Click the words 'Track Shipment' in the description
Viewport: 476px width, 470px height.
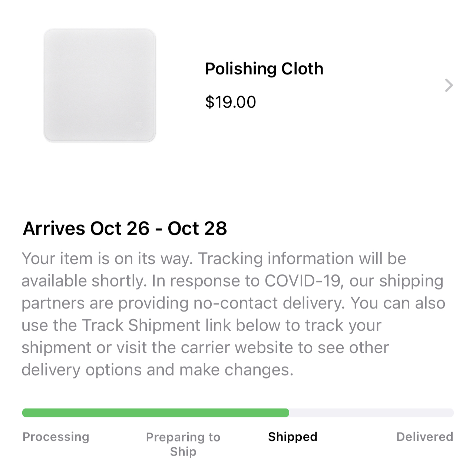click(x=141, y=325)
